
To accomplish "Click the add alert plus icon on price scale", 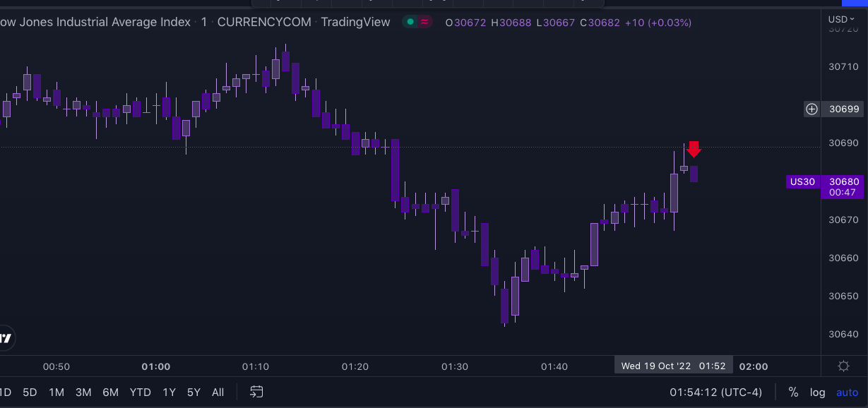I will click(x=811, y=109).
